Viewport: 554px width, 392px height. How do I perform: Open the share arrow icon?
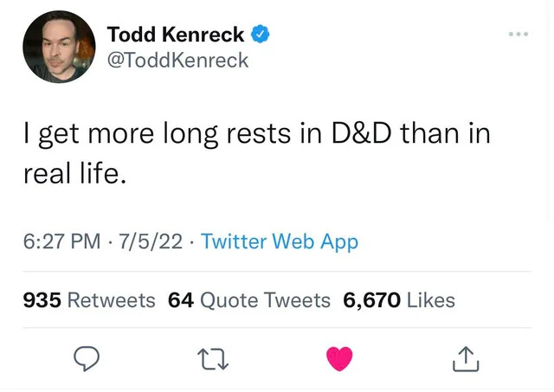pyautogui.click(x=464, y=358)
